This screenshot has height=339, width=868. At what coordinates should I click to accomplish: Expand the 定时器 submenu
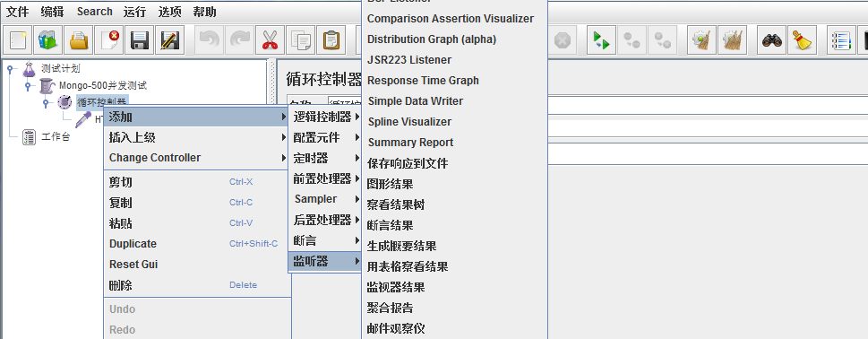tap(325, 159)
